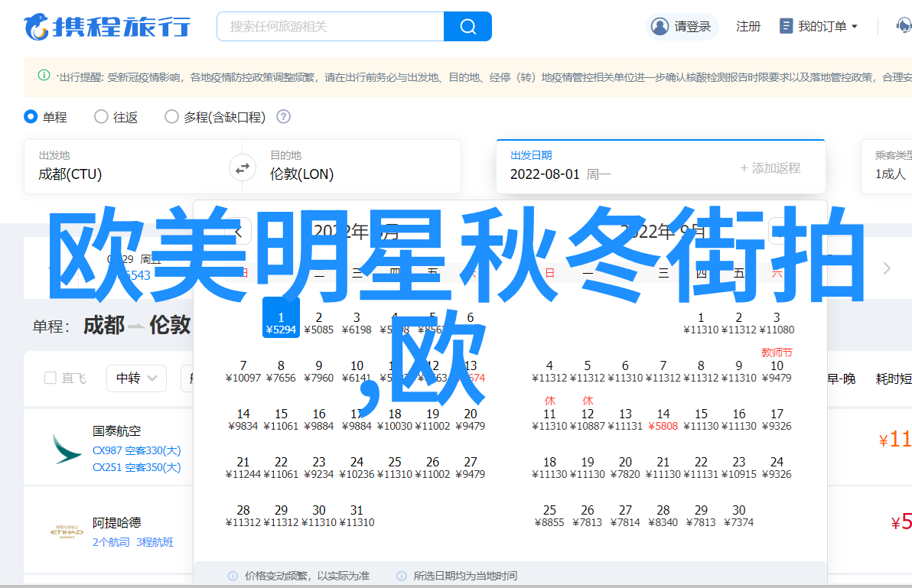Click the Cathay Pacific airline logo
Image resolution: width=912 pixels, height=588 pixels.
(67, 449)
